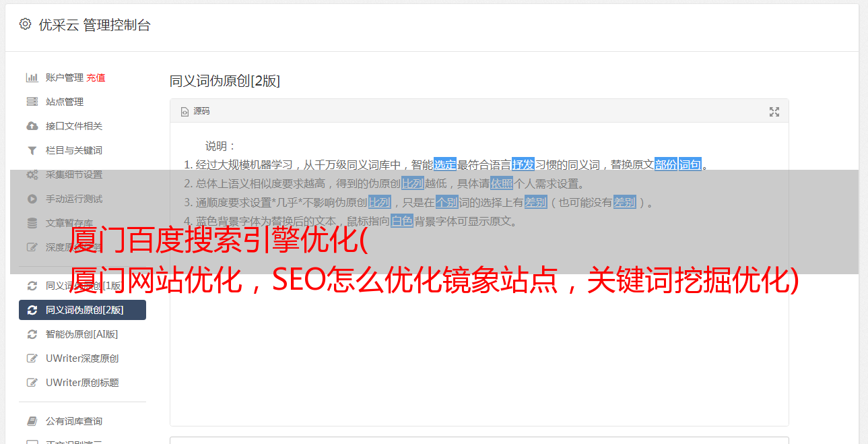Click the highlighted word 选定 in the text
Image resolution: width=868 pixels, height=444 pixels.
pyautogui.click(x=445, y=164)
